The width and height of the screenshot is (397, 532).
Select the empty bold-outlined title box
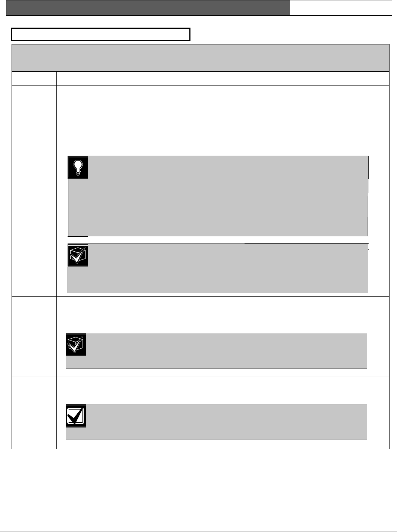(101, 34)
